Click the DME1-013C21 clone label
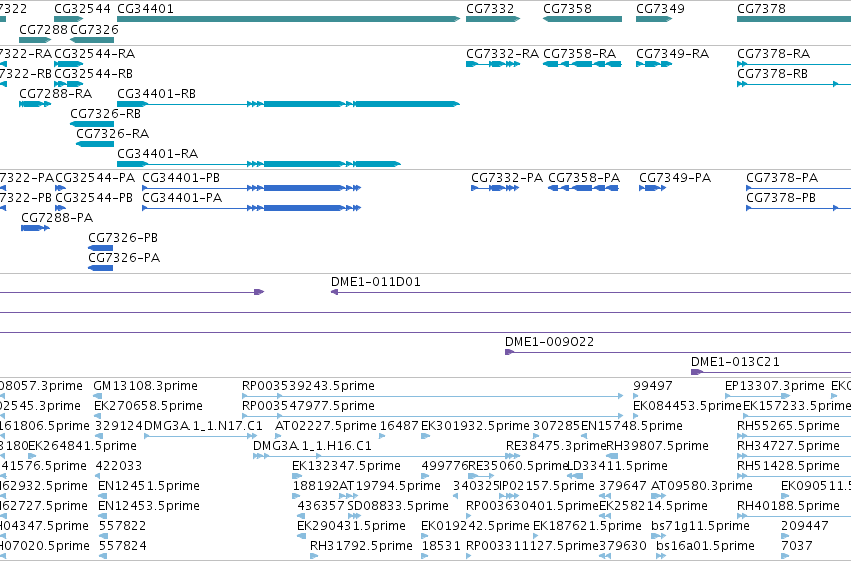 pos(735,362)
